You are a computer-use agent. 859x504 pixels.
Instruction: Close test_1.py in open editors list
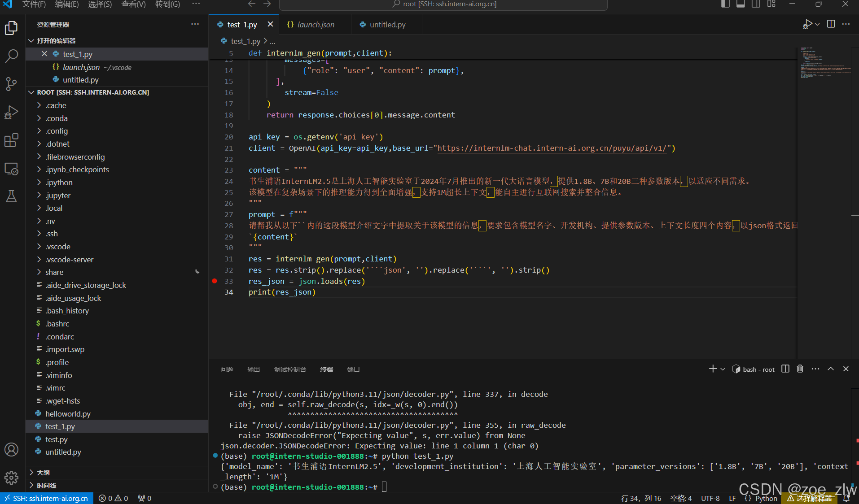coord(44,54)
